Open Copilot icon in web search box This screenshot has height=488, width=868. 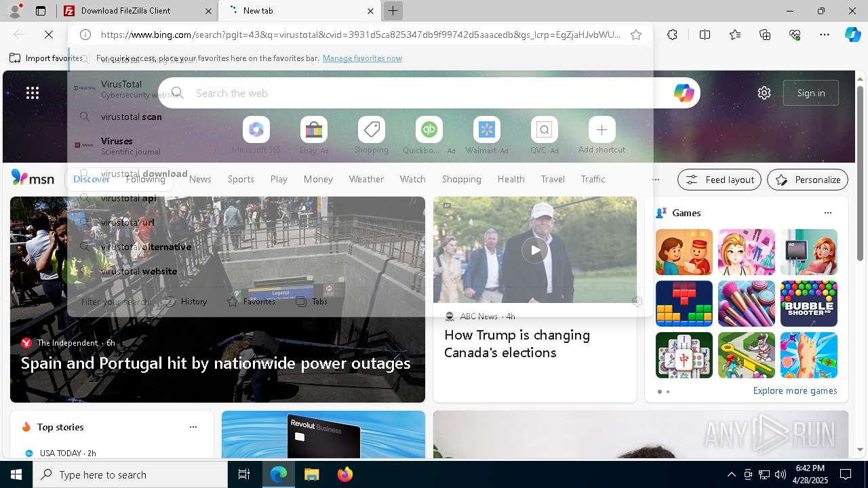(x=684, y=93)
